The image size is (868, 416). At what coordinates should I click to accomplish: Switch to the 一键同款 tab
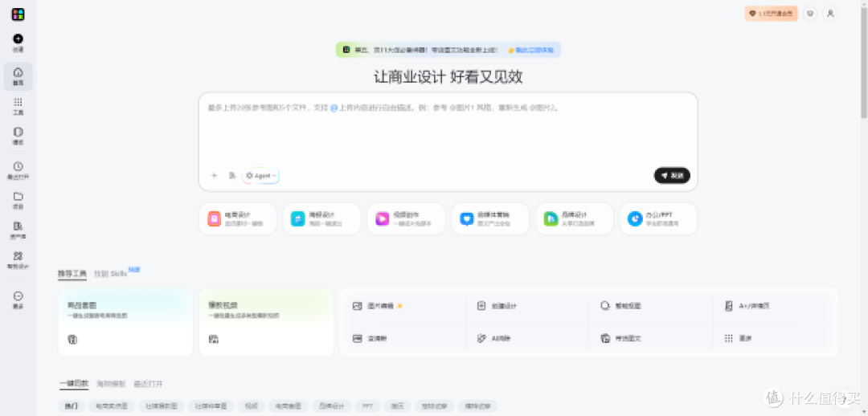coord(74,383)
